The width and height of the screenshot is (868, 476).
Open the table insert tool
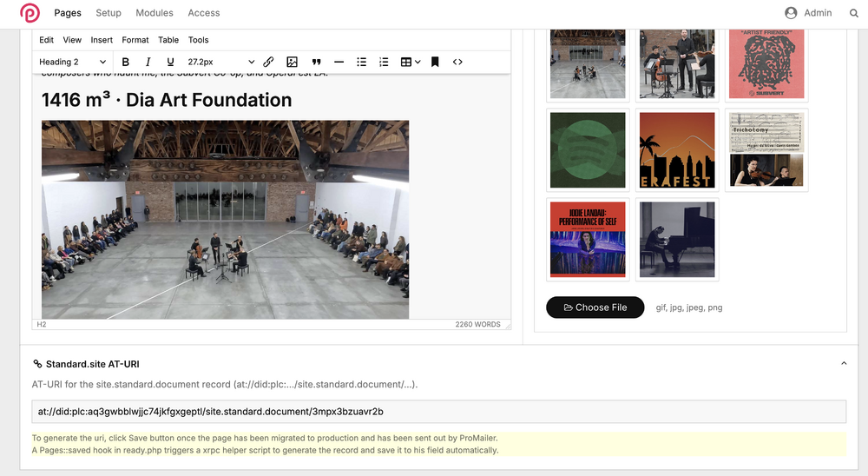tap(411, 62)
